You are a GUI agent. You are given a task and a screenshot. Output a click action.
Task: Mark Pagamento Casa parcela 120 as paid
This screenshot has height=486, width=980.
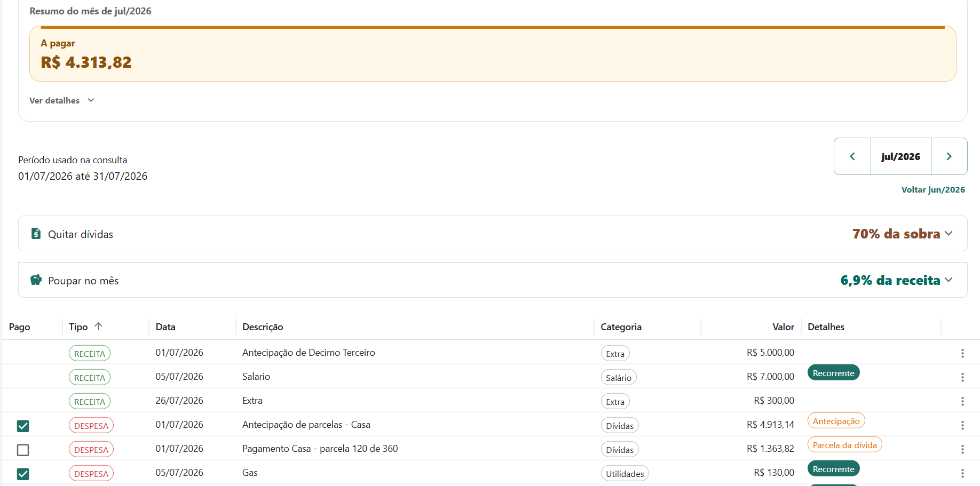tap(23, 450)
